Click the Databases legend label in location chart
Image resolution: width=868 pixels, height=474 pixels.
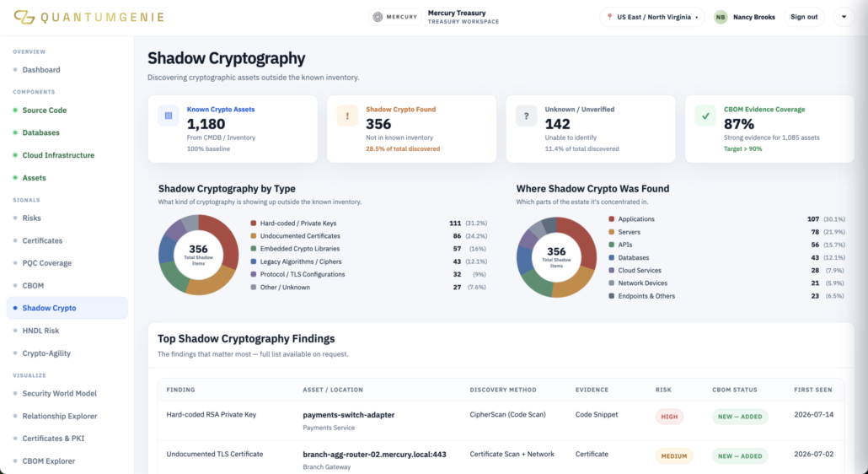(x=633, y=258)
